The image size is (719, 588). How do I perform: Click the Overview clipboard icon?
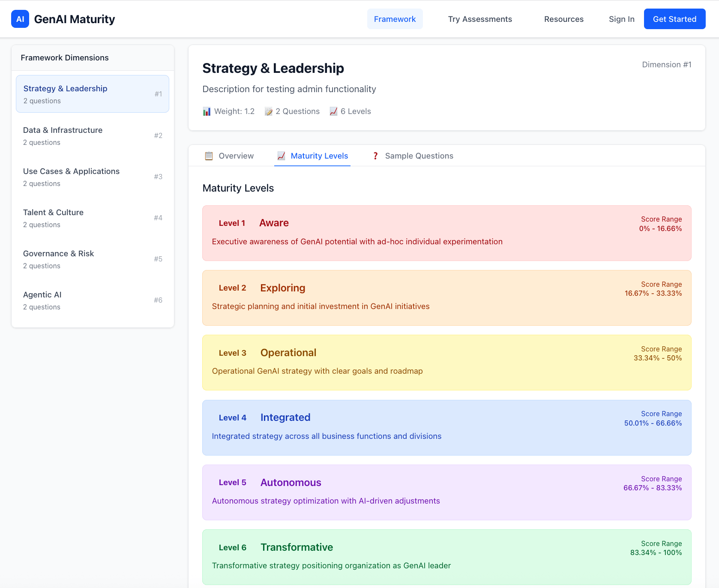209,156
